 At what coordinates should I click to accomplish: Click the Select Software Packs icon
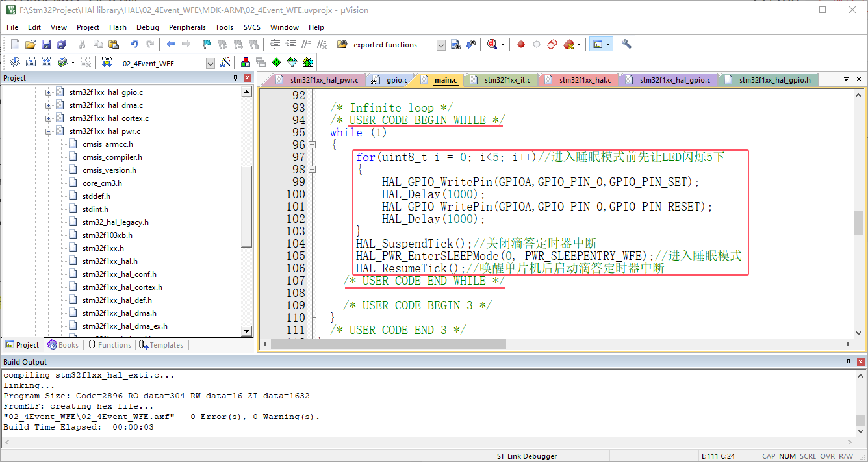pyautogui.click(x=292, y=62)
